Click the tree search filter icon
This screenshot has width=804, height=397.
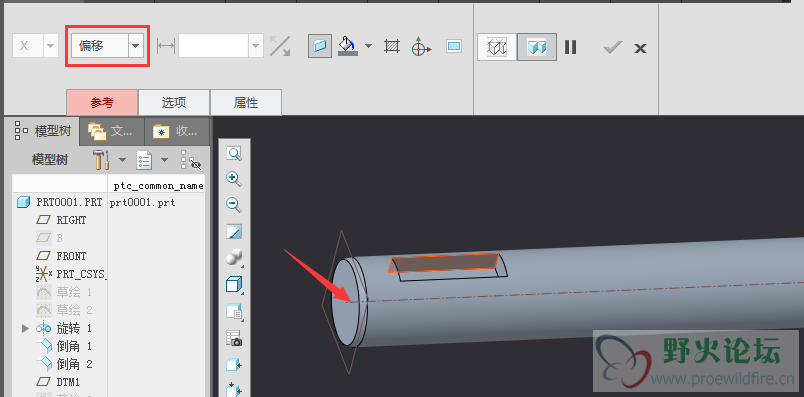tap(191, 160)
